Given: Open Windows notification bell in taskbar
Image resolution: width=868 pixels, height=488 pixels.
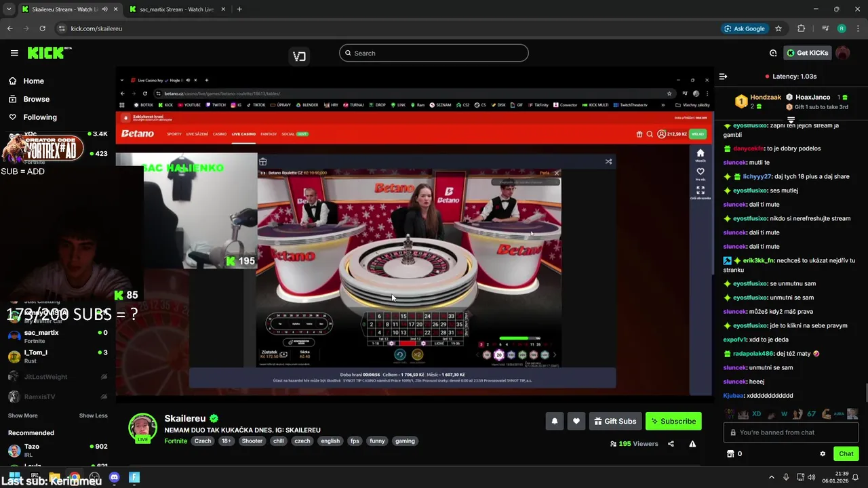Looking at the screenshot, I should click(856, 477).
